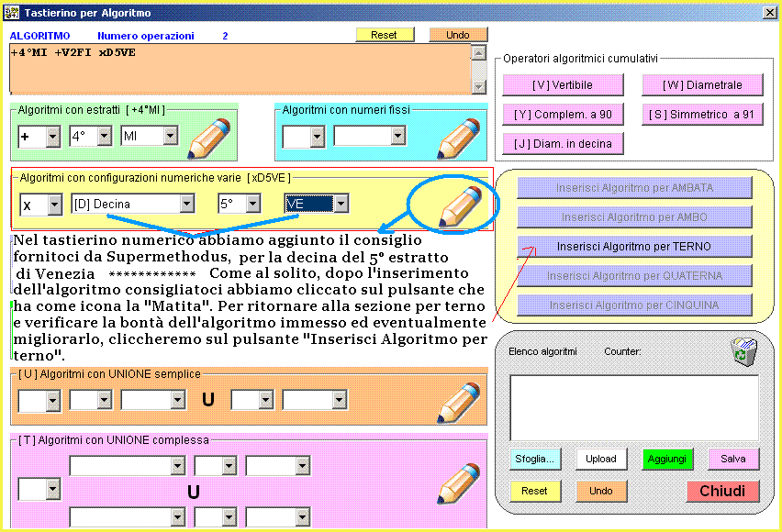Apply the [W] Diametrale operator
This screenshot has height=532, width=782.
(x=702, y=85)
